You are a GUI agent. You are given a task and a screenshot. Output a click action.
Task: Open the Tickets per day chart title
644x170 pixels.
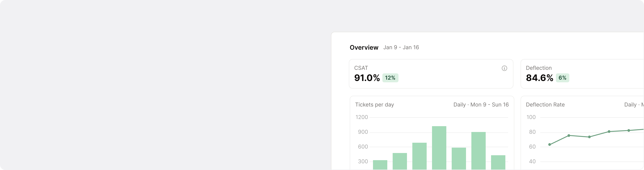[x=374, y=105]
